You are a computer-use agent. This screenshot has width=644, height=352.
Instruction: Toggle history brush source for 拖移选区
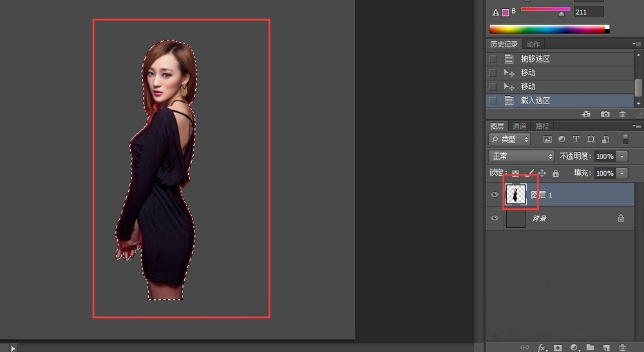click(493, 59)
